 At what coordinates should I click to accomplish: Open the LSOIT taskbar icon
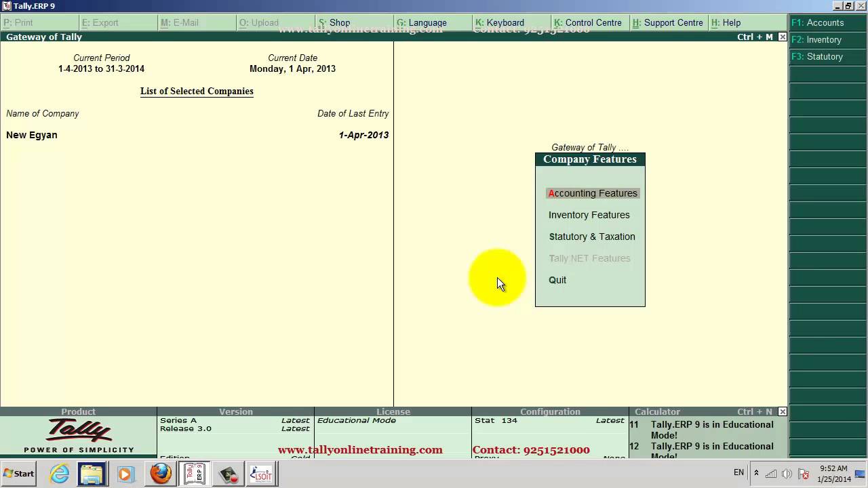point(260,474)
